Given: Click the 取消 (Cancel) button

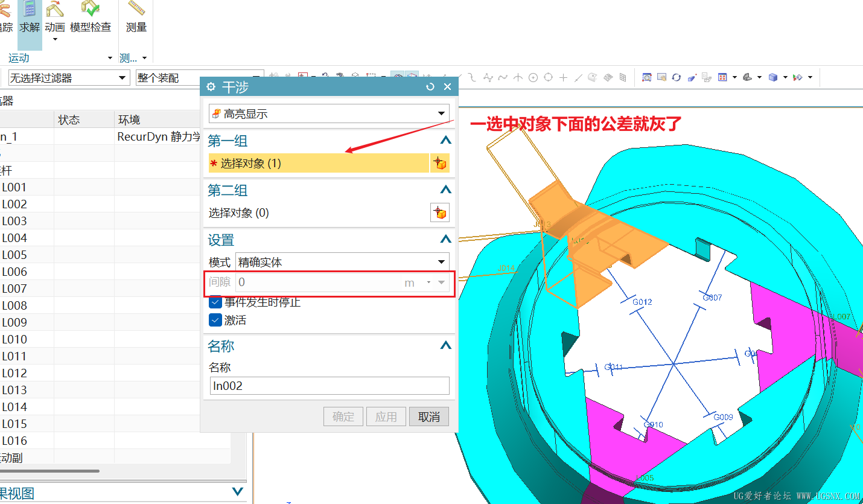Looking at the screenshot, I should (x=428, y=416).
